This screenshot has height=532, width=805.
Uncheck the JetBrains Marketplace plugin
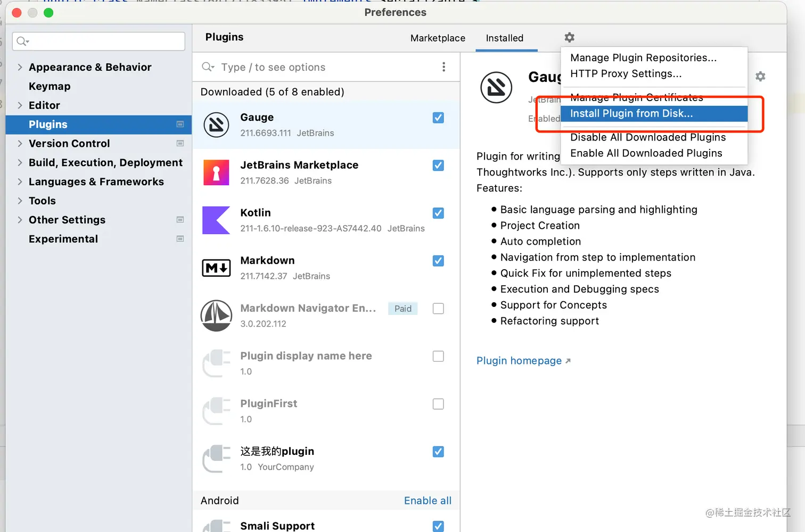click(x=438, y=165)
